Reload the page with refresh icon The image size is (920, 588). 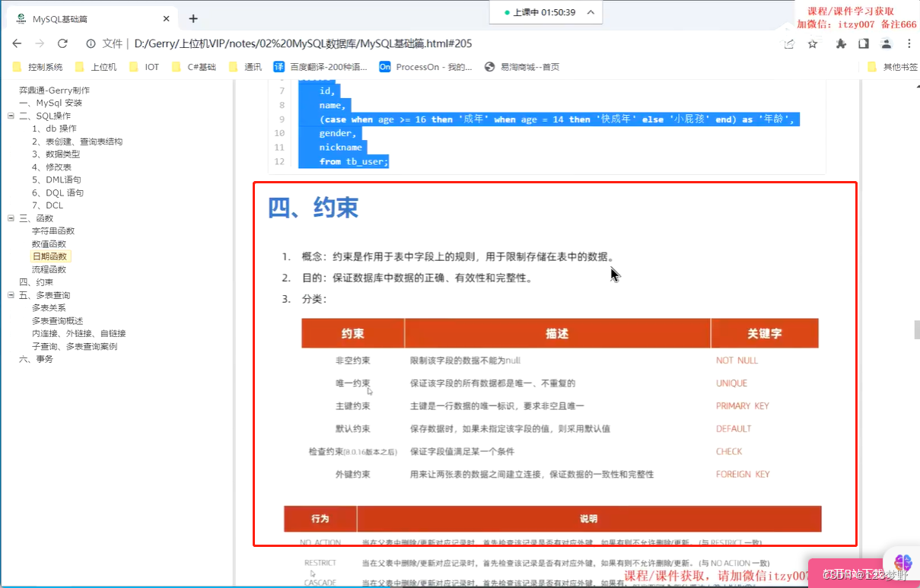[62, 43]
